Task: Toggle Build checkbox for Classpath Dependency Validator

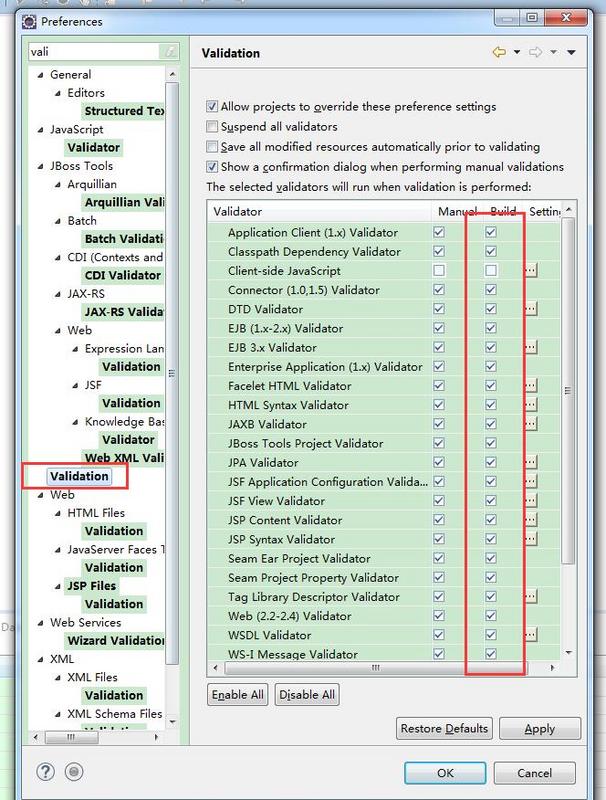Action: pyautogui.click(x=491, y=251)
